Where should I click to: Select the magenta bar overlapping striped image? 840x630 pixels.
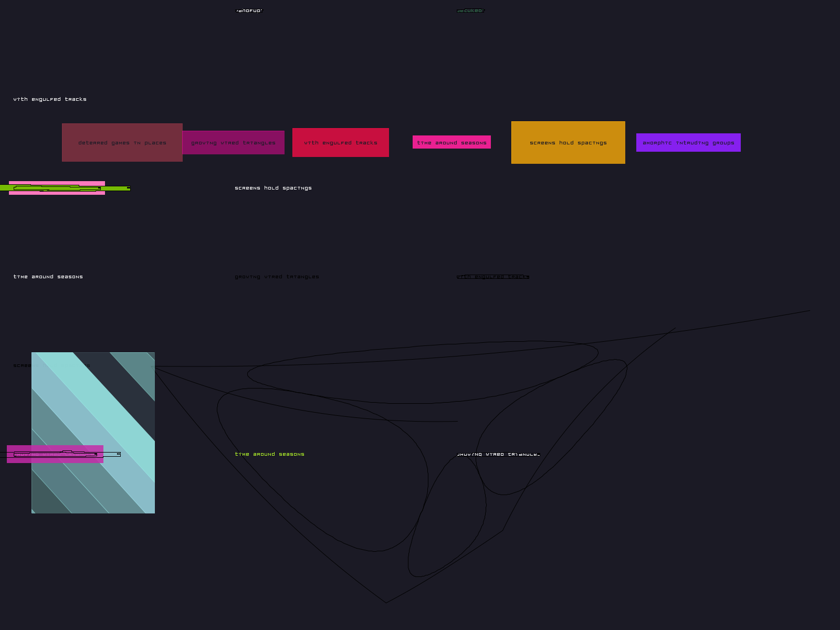click(x=55, y=454)
